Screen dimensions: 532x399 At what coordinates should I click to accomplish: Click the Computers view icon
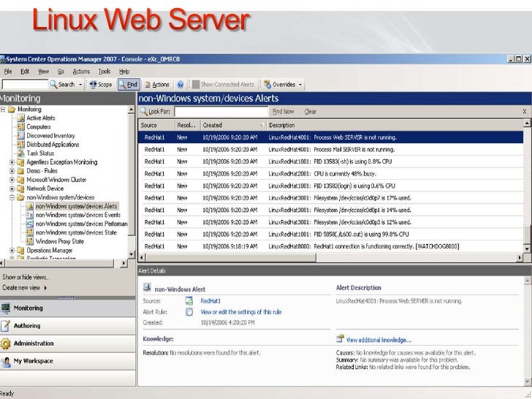coord(20,126)
